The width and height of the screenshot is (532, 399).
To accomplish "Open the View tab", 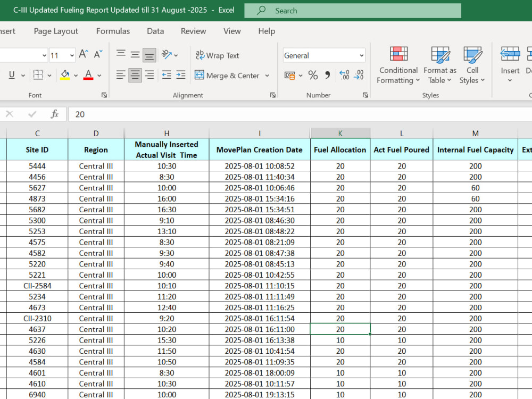I will click(232, 31).
